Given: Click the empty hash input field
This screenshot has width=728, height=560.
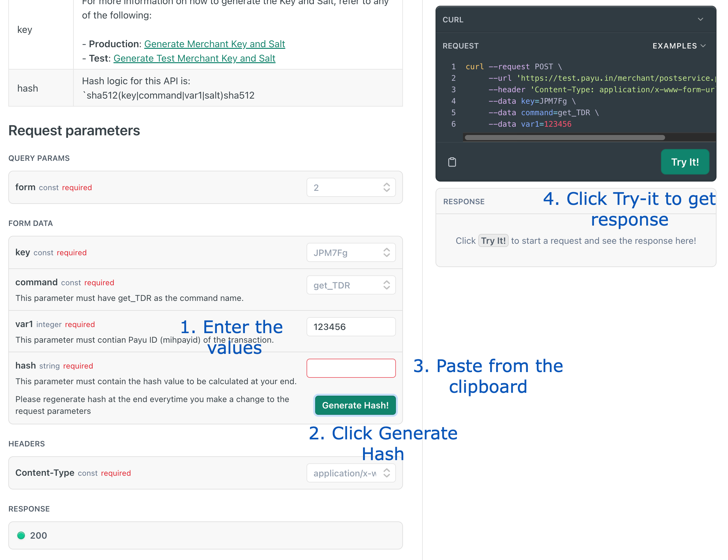Looking at the screenshot, I should (x=351, y=368).
